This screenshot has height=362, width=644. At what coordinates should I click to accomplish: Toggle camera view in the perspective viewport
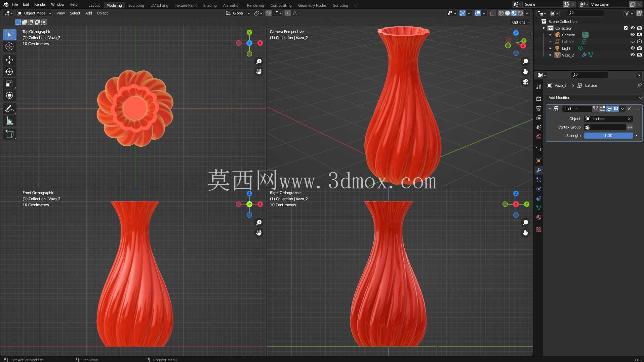525,82
